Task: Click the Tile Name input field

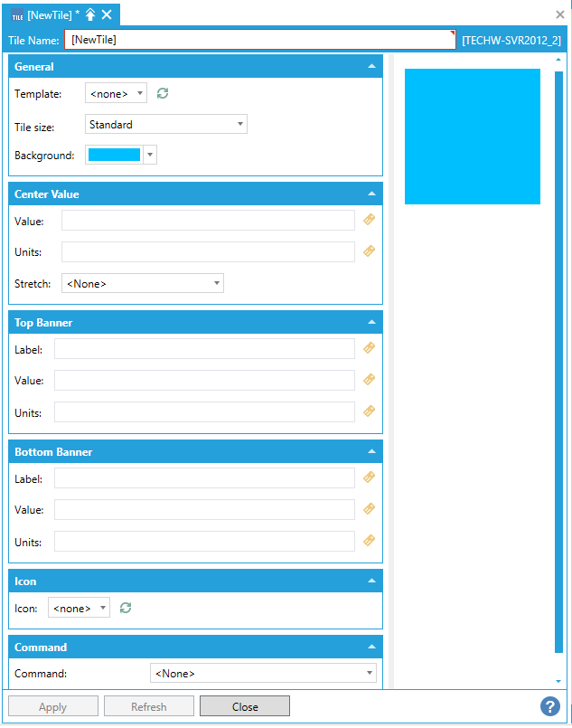Action: pos(259,40)
